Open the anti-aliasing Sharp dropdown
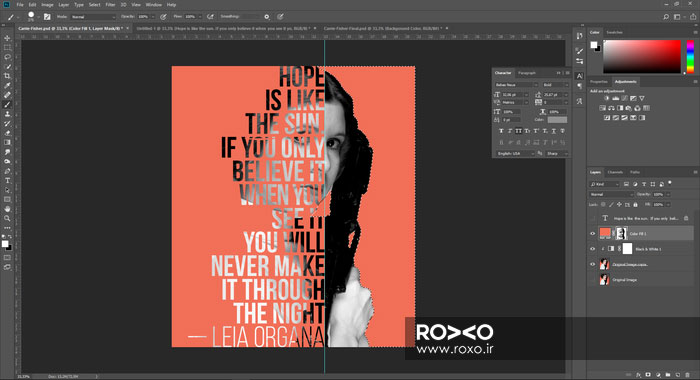This screenshot has width=700, height=380. click(x=557, y=154)
